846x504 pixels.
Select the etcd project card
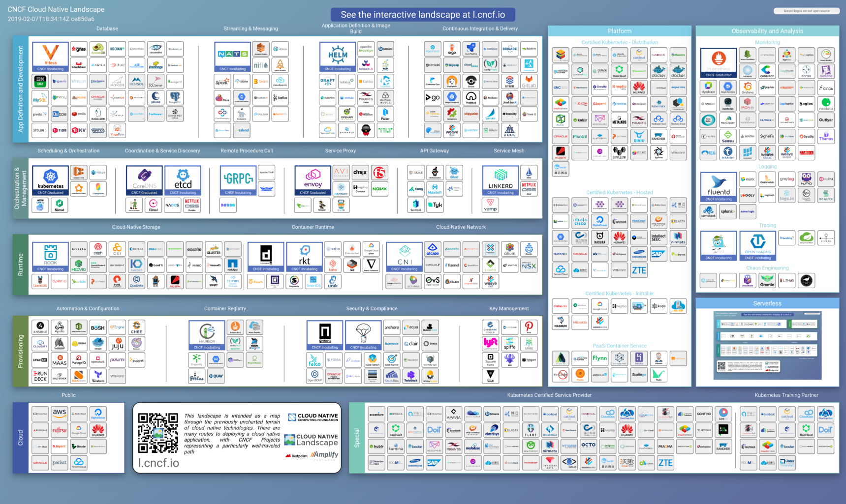183,180
